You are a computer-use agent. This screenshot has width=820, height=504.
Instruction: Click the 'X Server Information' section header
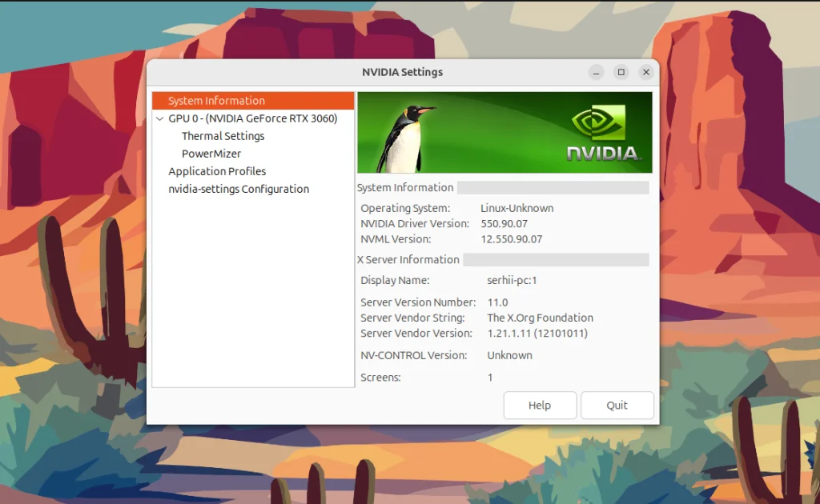[408, 259]
